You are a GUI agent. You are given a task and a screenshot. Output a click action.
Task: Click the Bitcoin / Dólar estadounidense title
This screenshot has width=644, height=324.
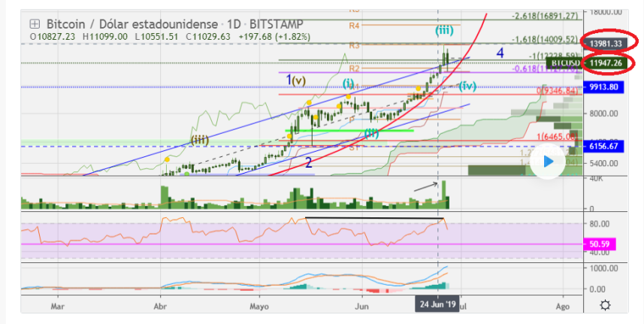(134, 24)
